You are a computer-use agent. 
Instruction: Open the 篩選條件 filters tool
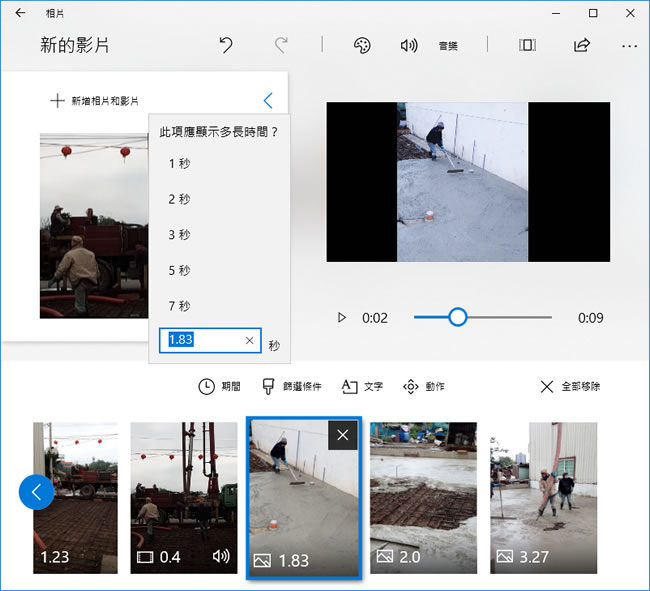coord(292,386)
